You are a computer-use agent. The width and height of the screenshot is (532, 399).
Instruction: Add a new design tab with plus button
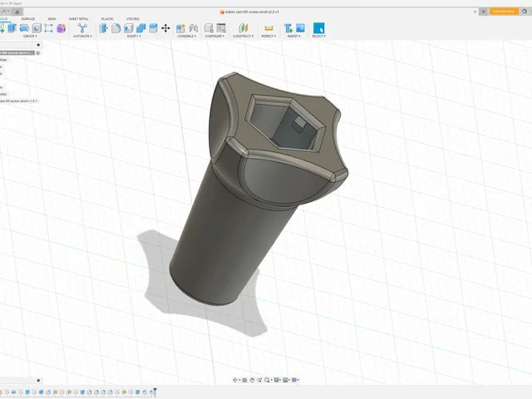tap(484, 12)
